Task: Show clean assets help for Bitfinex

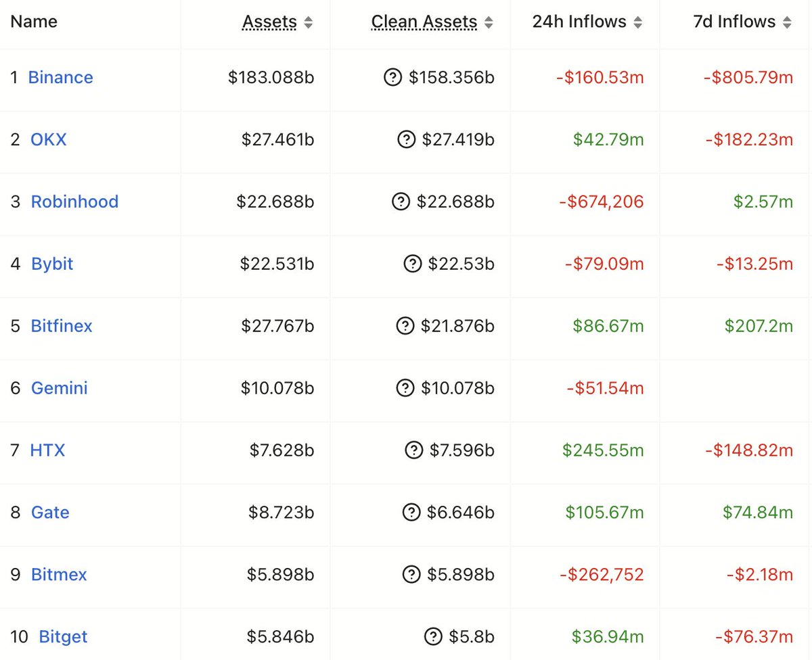Action: [405, 327]
